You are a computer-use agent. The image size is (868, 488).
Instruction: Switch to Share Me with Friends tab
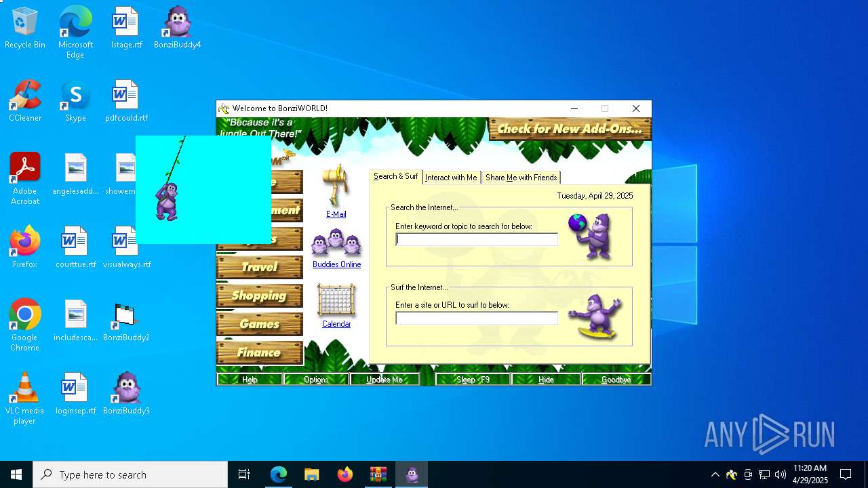(521, 178)
